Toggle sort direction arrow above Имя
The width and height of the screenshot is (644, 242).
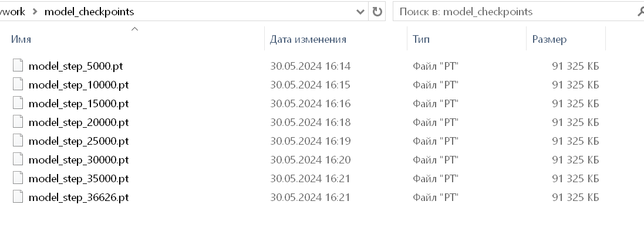pyautogui.click(x=134, y=29)
